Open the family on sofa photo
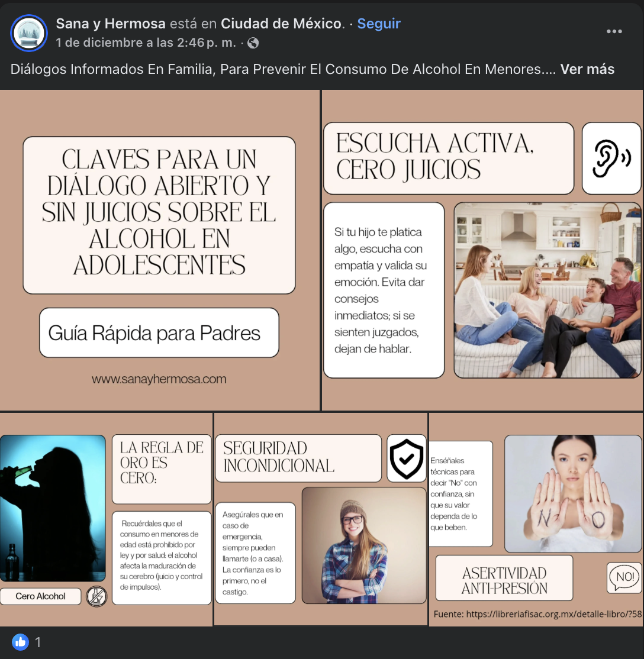Viewport: 644px width, 659px height. point(547,290)
